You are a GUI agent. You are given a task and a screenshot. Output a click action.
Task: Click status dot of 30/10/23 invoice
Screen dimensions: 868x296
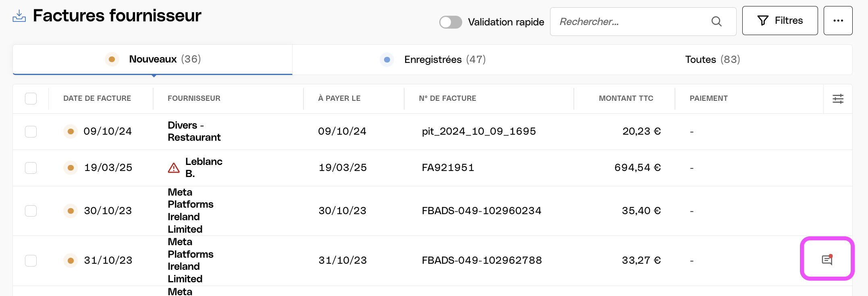71,211
